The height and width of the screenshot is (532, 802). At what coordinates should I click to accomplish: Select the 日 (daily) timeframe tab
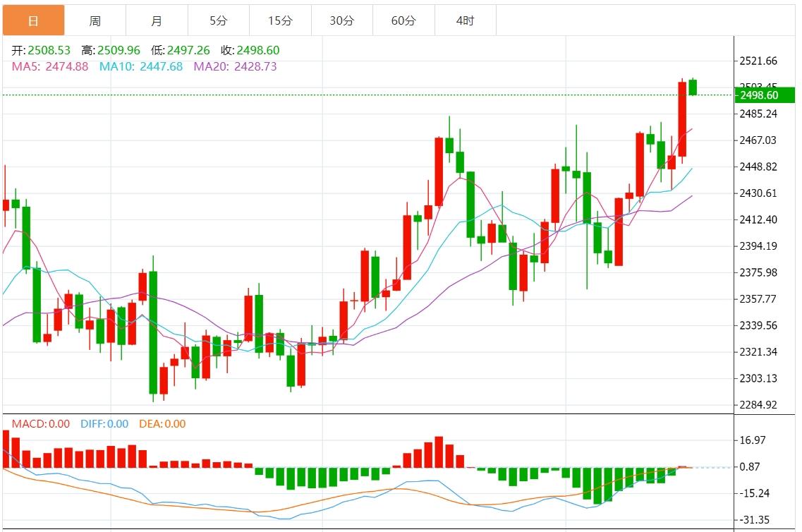click(33, 20)
